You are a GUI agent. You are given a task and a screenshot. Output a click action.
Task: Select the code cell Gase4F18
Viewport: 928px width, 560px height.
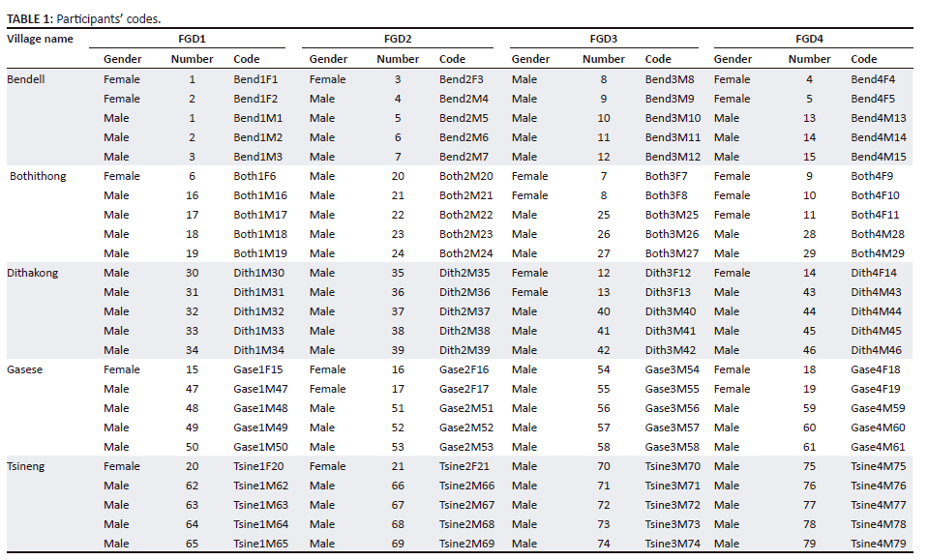tap(875, 369)
